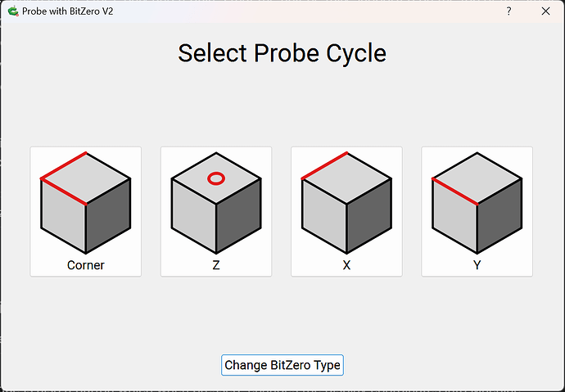
Task: Click the "Z" label under cube
Action: coord(216,265)
